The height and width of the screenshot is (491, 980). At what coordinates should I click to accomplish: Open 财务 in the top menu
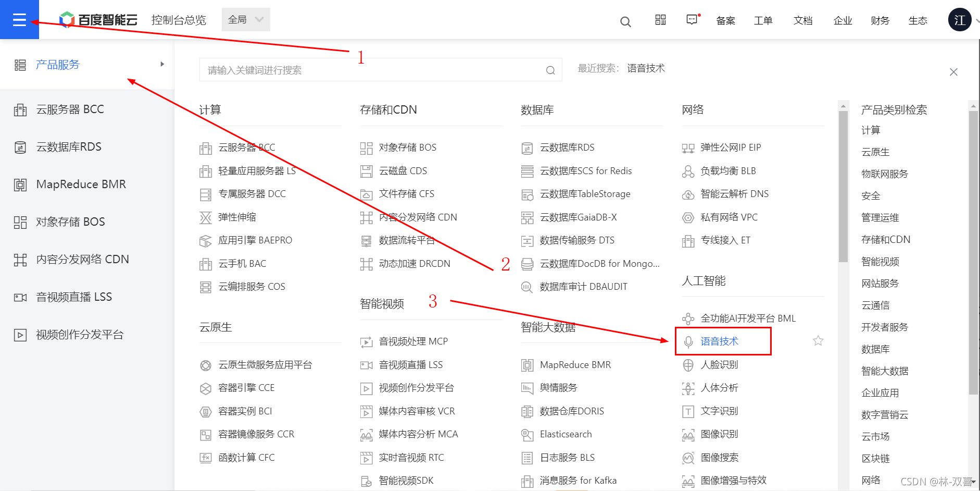pyautogui.click(x=880, y=20)
